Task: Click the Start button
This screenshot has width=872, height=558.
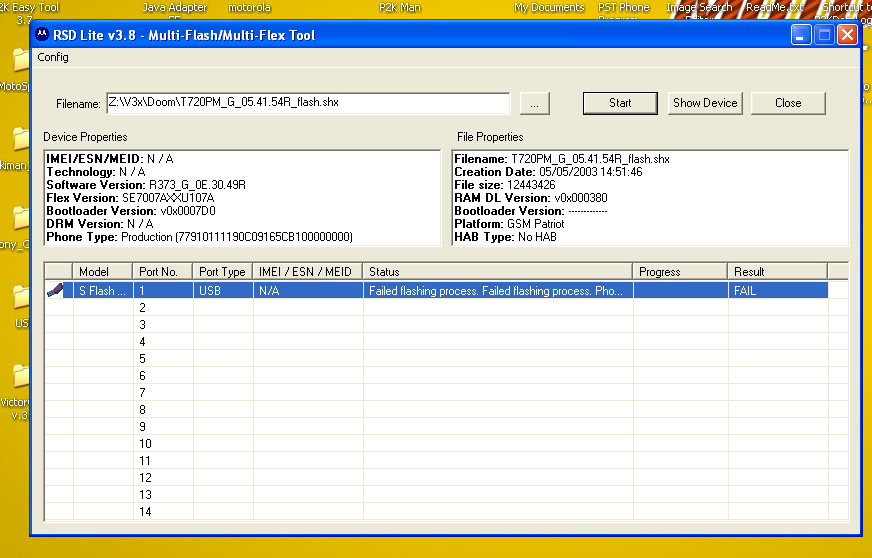Action: (x=620, y=103)
